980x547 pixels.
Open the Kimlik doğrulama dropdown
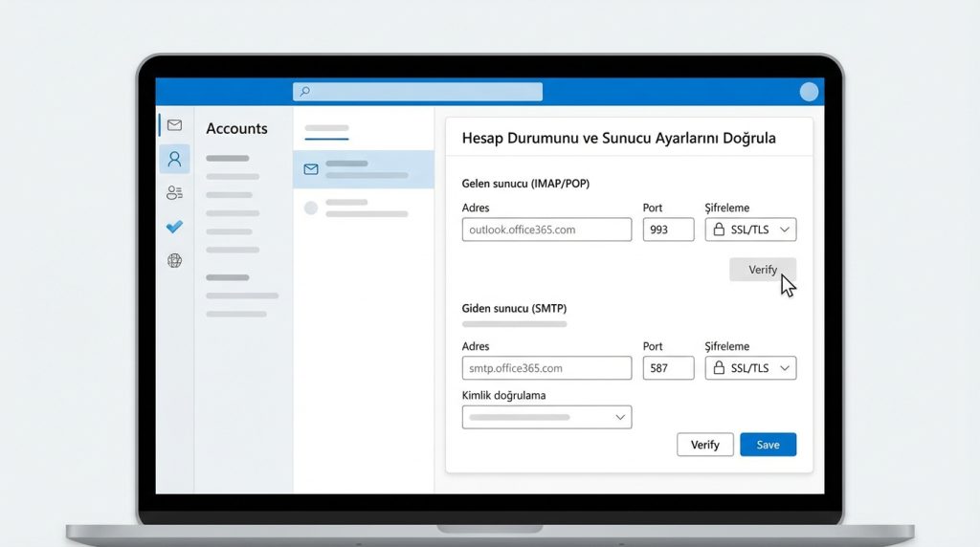tap(546, 417)
